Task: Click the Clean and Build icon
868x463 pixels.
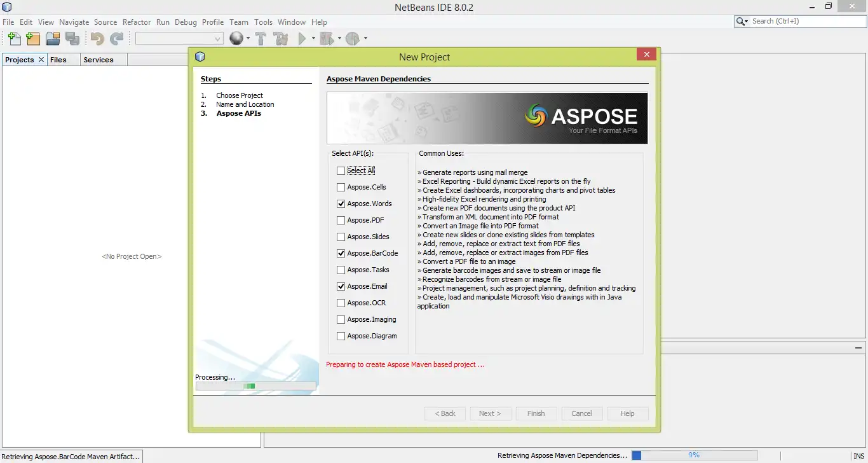Action: (281, 39)
